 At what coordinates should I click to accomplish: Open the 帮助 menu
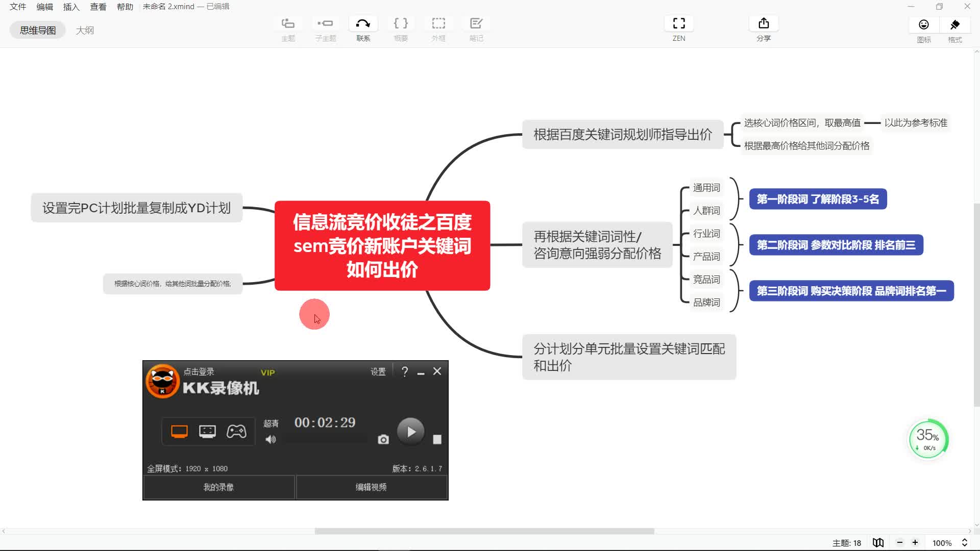(125, 7)
